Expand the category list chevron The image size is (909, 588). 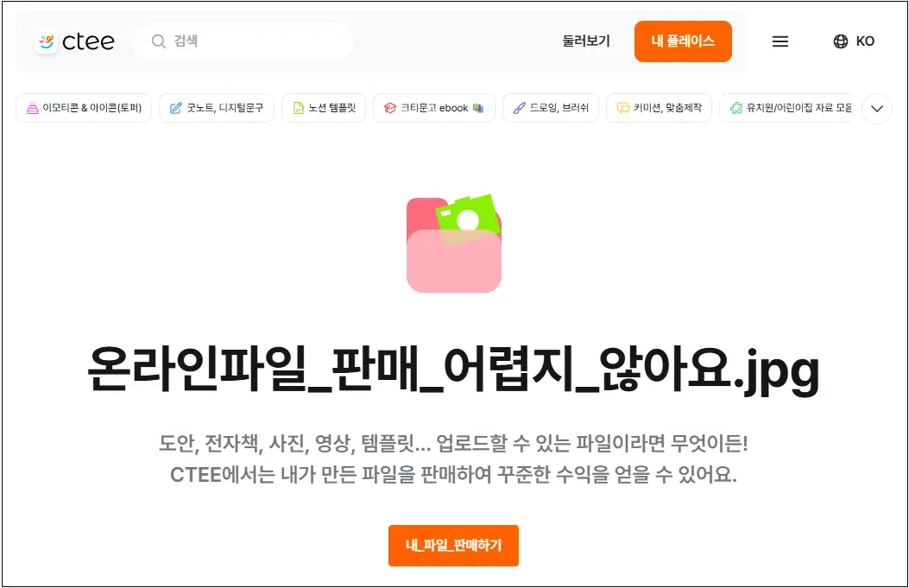[x=877, y=109]
